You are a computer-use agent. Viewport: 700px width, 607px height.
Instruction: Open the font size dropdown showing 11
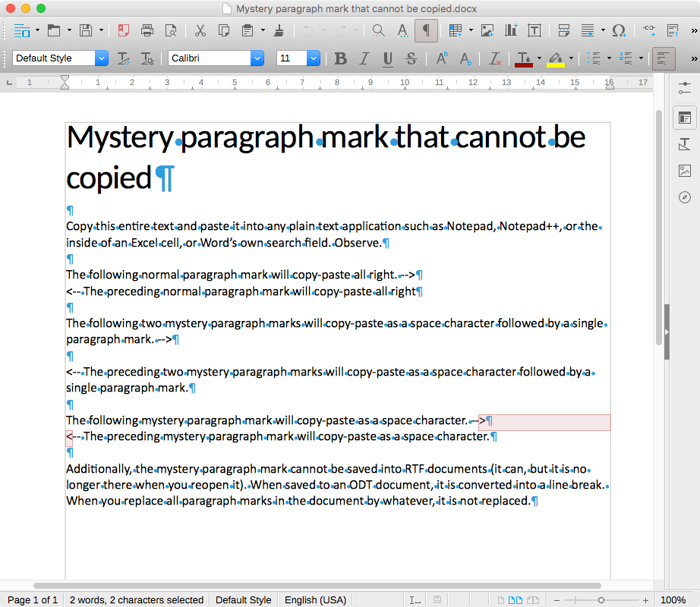click(313, 58)
